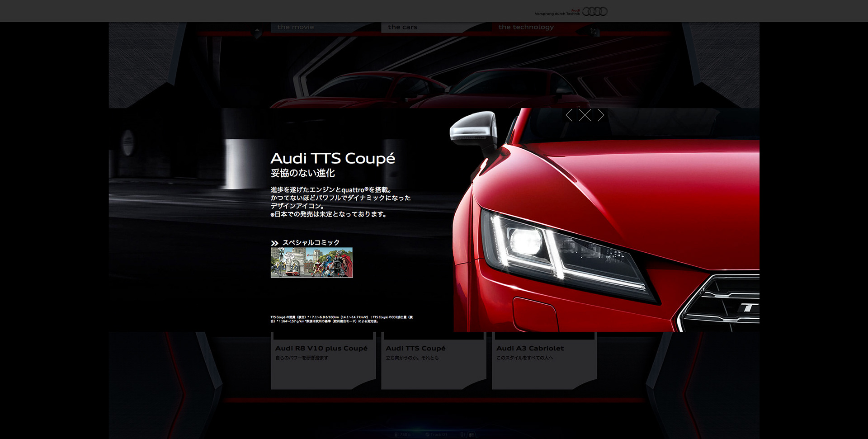Click the スペシャルコミック link
This screenshot has width=868, height=439.
pyautogui.click(x=311, y=242)
